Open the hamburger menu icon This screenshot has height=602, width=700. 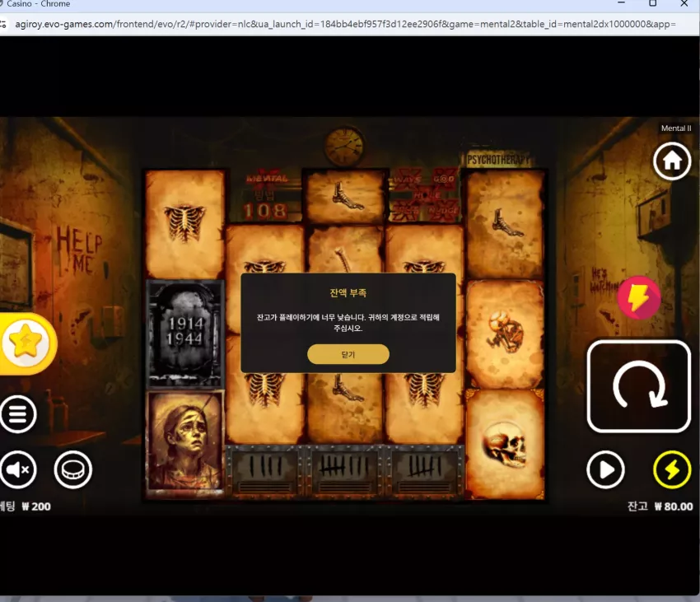click(18, 414)
